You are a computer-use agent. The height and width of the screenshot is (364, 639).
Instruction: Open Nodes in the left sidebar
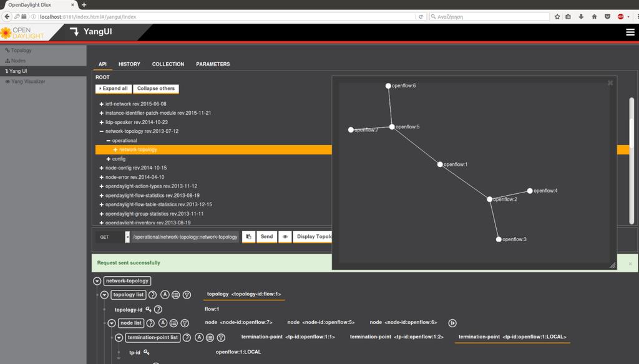(18, 60)
